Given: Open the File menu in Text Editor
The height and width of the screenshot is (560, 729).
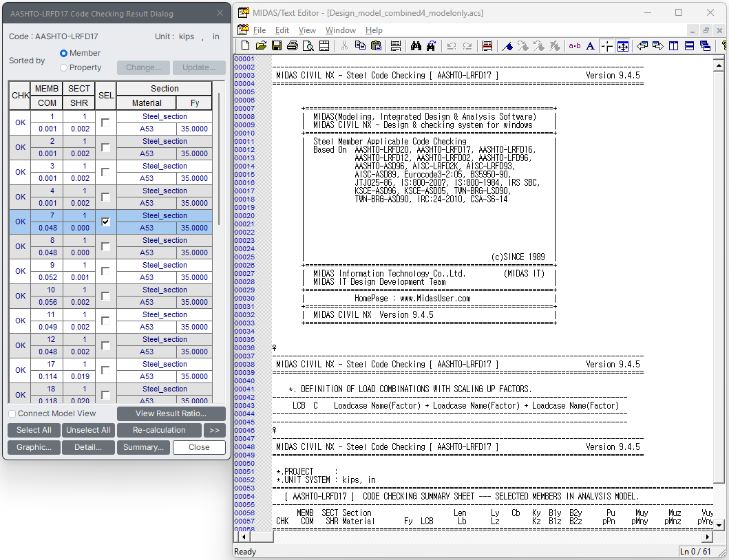Looking at the screenshot, I should pos(260,30).
